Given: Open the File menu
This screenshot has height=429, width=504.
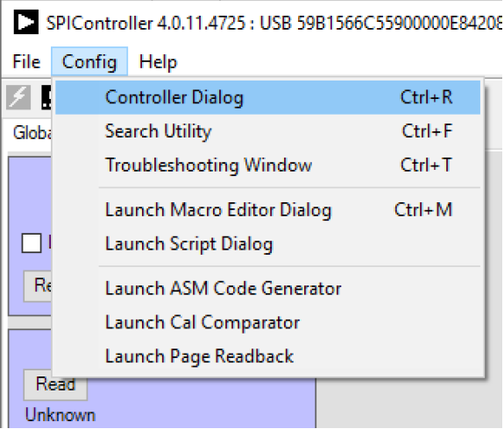Looking at the screenshot, I should click(x=26, y=61).
